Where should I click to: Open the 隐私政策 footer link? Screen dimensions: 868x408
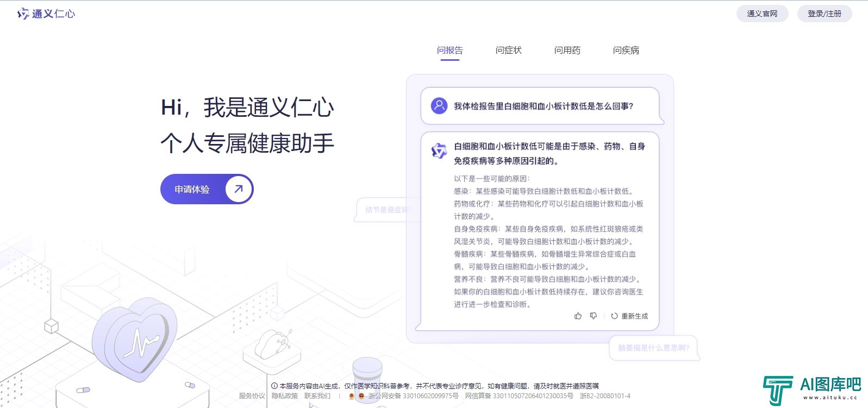point(285,396)
